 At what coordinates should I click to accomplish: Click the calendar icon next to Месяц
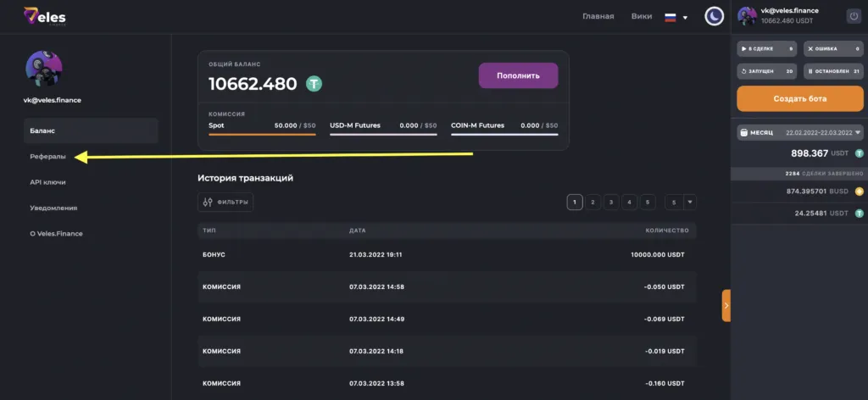[x=743, y=133]
